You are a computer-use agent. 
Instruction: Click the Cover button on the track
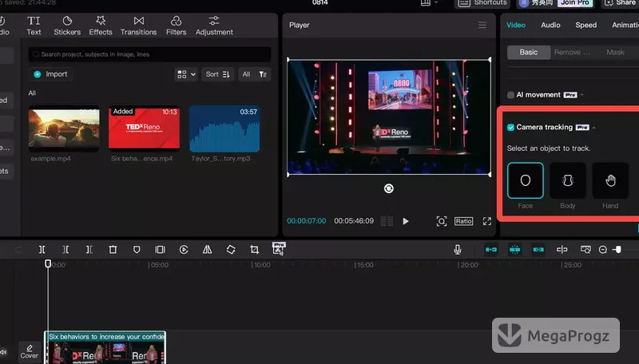pos(29,351)
